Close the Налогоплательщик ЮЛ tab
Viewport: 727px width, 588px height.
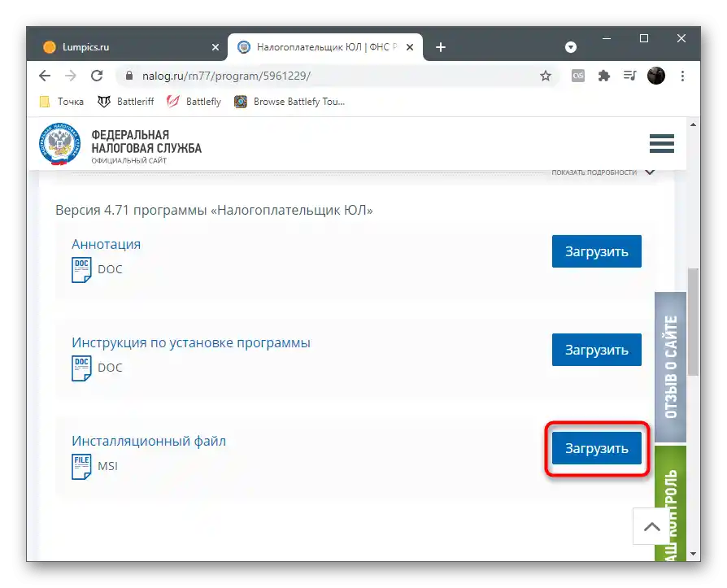click(410, 47)
